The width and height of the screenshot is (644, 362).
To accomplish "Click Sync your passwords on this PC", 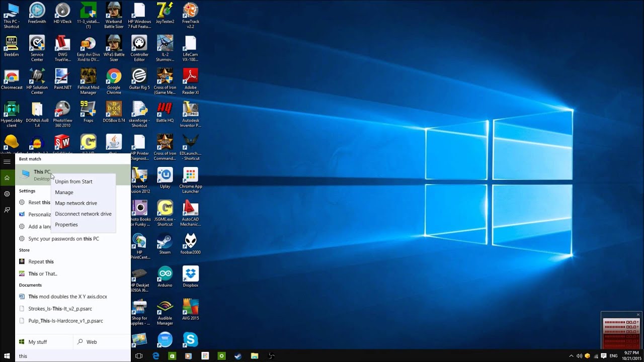I will 73,239.
